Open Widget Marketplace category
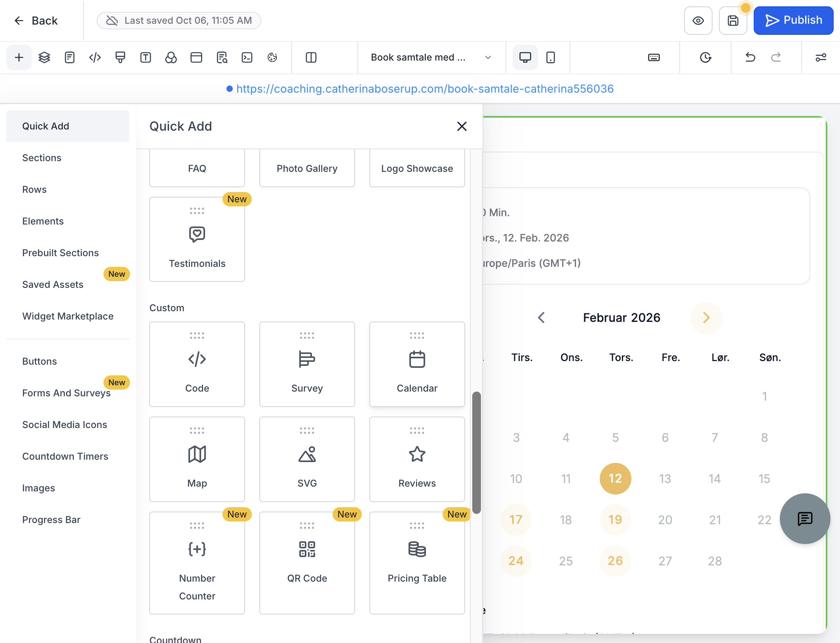 point(68,316)
